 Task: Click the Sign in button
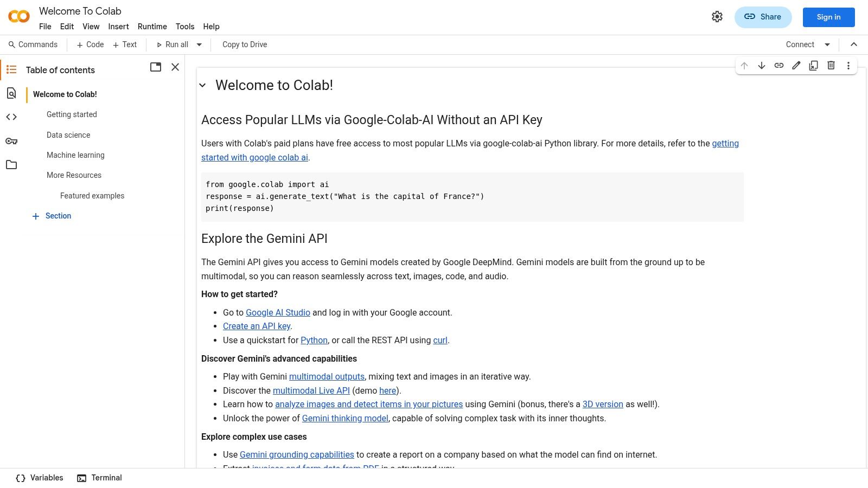tap(828, 17)
